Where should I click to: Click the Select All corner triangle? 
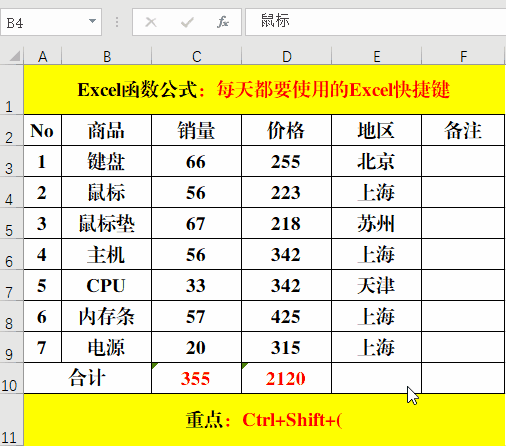click(x=15, y=56)
